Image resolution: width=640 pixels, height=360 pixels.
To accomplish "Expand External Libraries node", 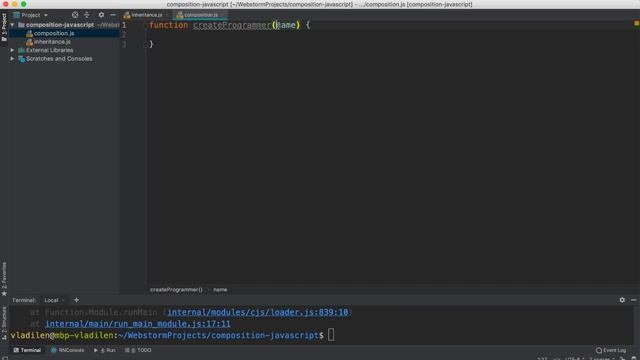I will [12, 50].
